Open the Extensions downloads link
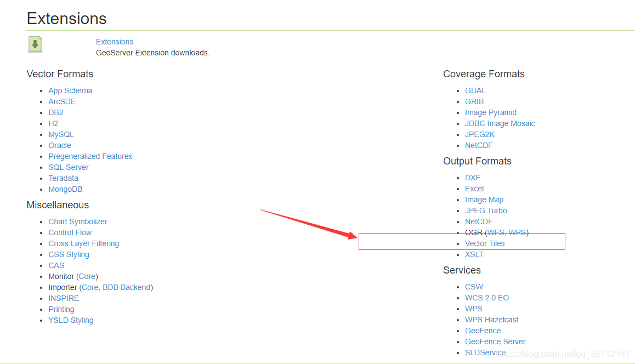The width and height of the screenshot is (635, 364). coord(115,42)
